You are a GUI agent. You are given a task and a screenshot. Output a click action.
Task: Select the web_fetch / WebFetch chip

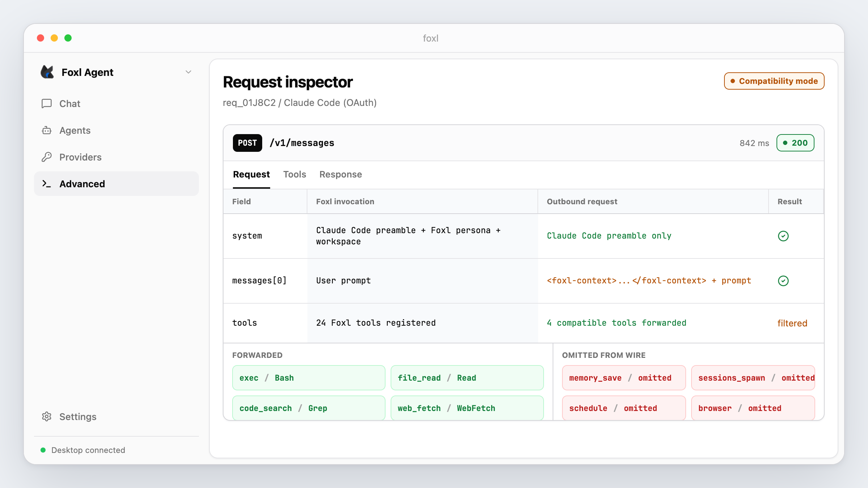point(467,408)
